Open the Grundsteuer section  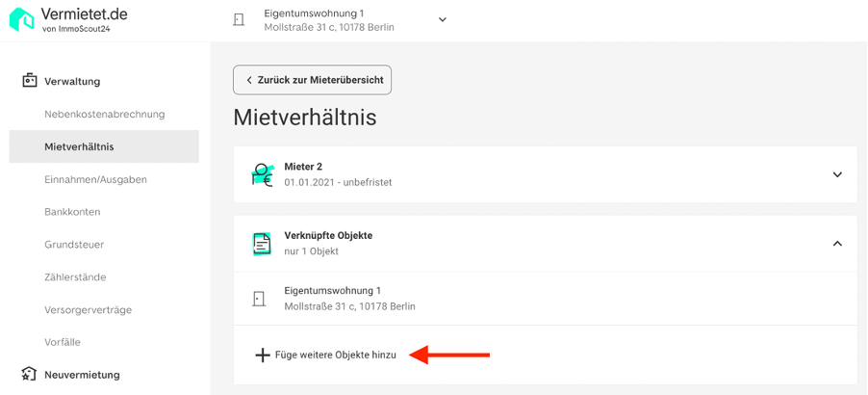pos(74,245)
